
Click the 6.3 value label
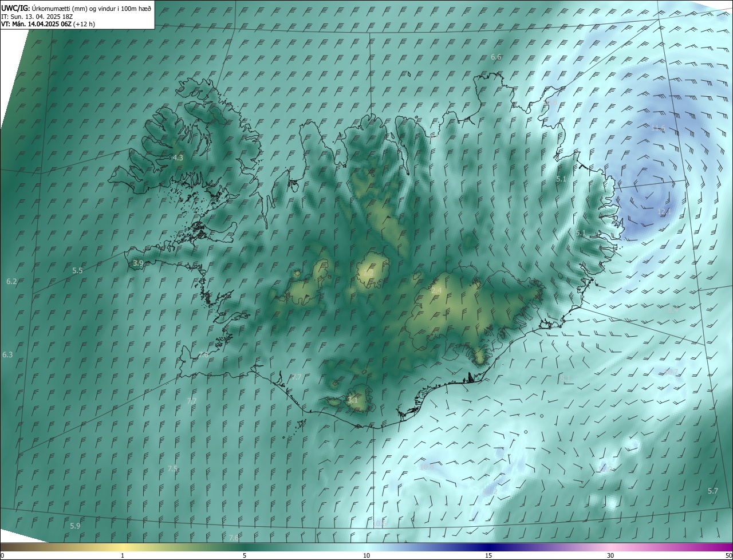coord(7,355)
